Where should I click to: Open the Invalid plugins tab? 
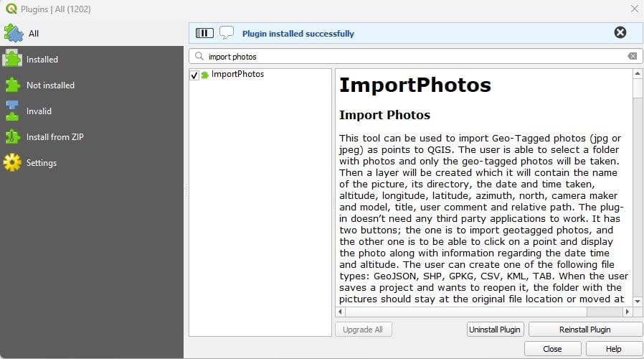(92, 111)
